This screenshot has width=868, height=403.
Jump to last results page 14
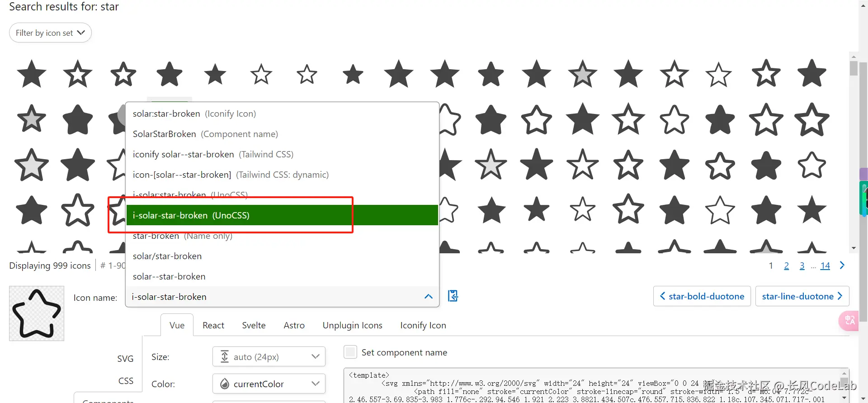[x=825, y=266]
